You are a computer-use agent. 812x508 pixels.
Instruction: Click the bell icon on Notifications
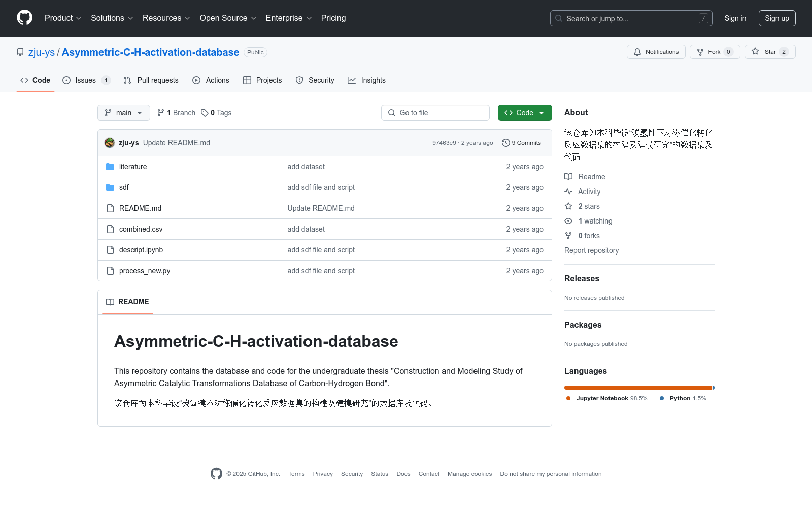point(637,52)
